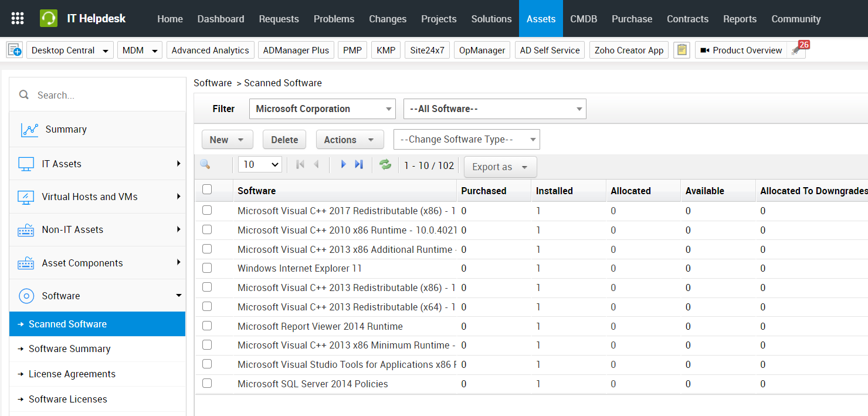Click the Asset Components icon
This screenshot has height=416, width=868.
coord(26,263)
